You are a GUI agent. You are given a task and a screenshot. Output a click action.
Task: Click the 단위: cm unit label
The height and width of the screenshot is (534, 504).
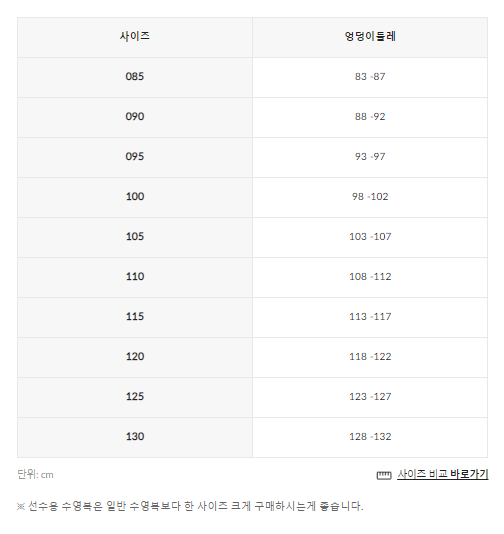point(35,474)
